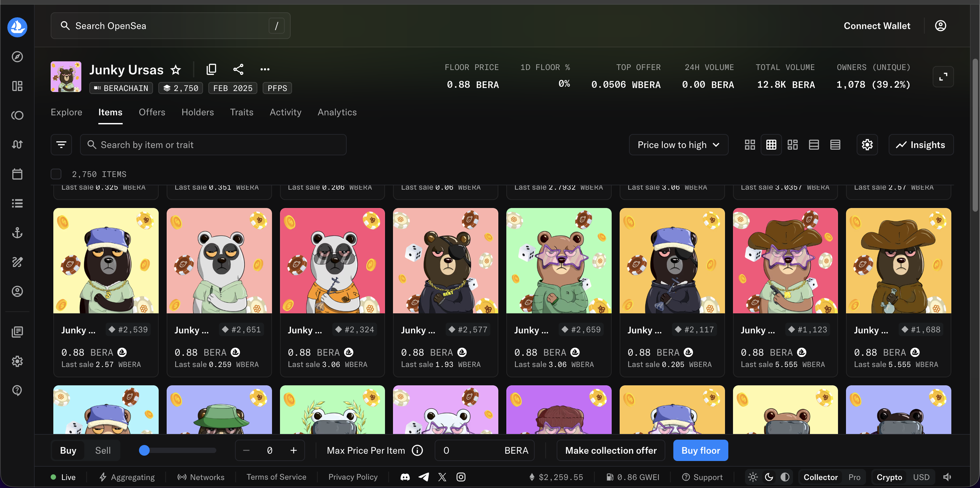Viewport: 980px width, 488px height.
Task: Open the sidebar profile avatar icon
Action: coord(17,291)
